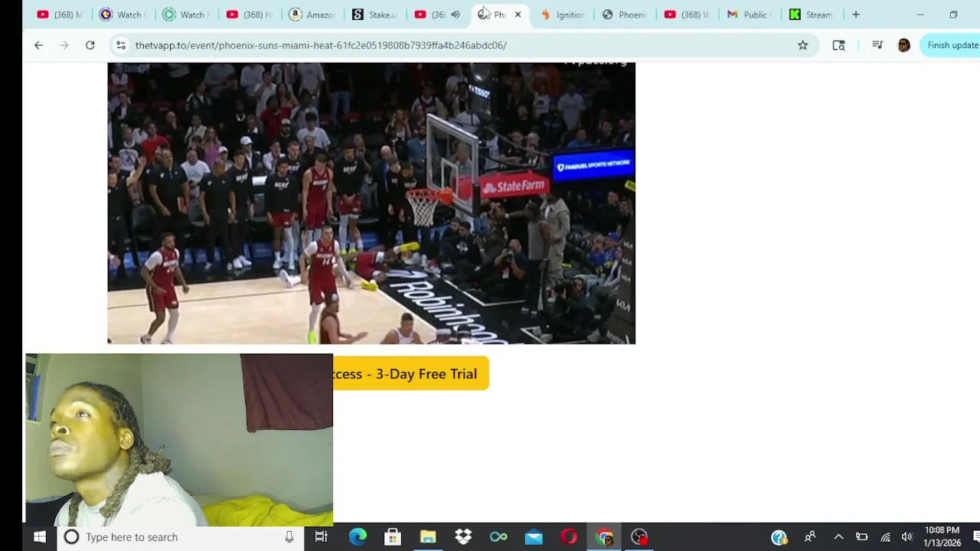This screenshot has height=551, width=980.
Task: Switch to the Stake.us tab
Action: pos(375,15)
